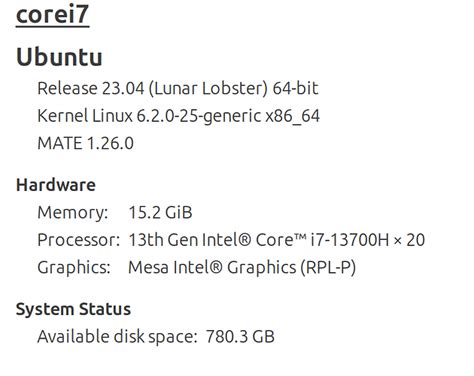Click the underlined corei7 hostname
This screenshot has height=376, width=474.
click(52, 14)
